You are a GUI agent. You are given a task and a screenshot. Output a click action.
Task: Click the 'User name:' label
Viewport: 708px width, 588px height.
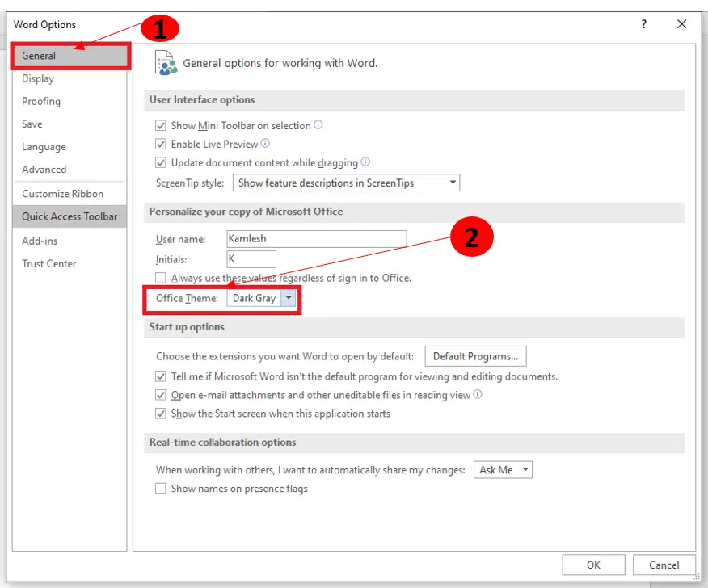(x=180, y=239)
